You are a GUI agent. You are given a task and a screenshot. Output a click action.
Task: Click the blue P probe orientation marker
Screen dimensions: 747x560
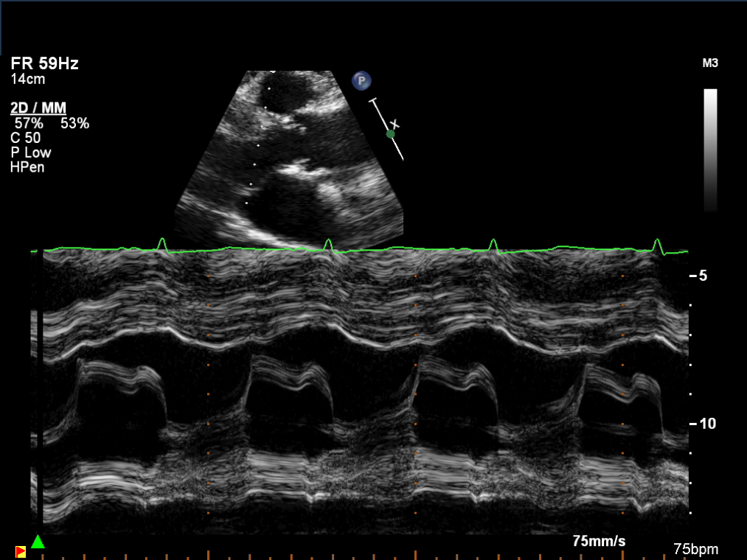(x=361, y=81)
